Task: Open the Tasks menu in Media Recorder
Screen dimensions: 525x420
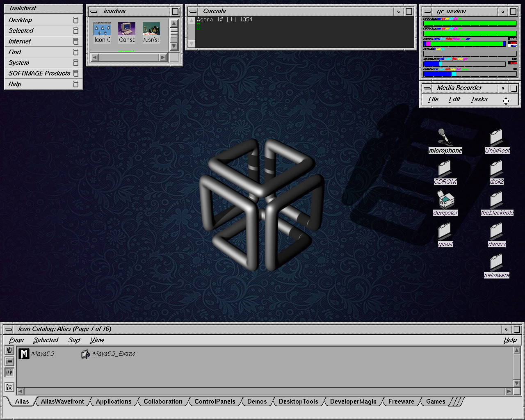Action: pos(479,99)
